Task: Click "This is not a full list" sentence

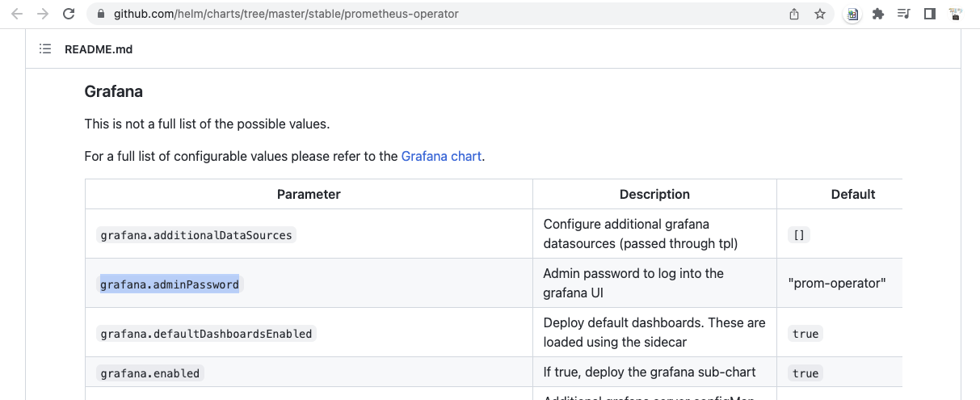Action: [207, 124]
